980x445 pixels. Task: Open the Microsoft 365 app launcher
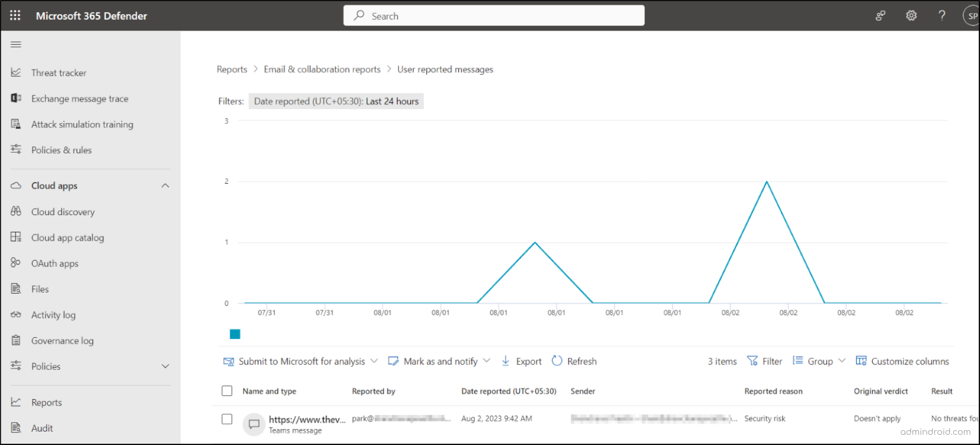click(x=15, y=15)
